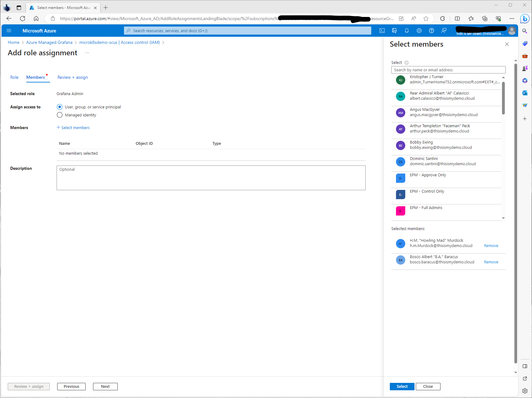Open the Help question mark icon
Screen dimensions: 532x398
tap(432, 31)
